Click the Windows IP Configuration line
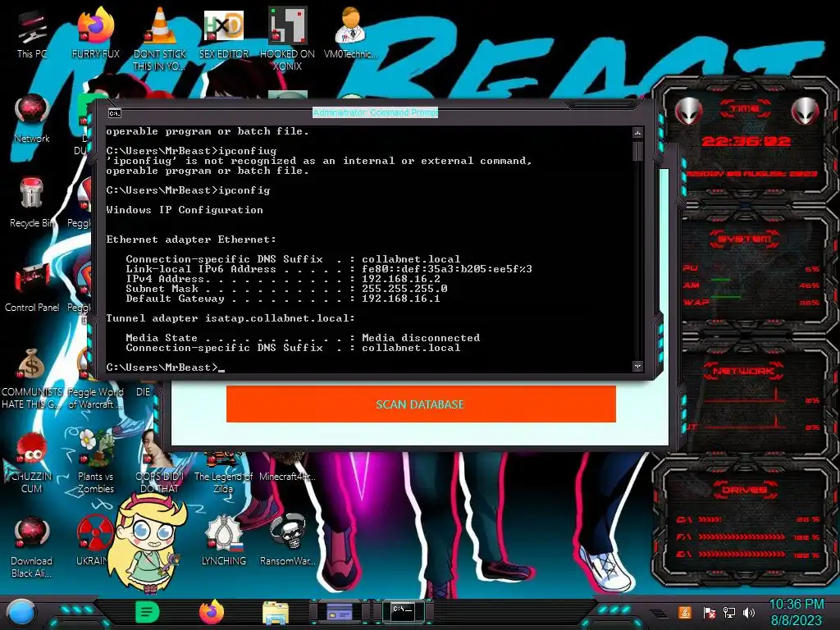Screen dimensions: 840x630 click(185, 210)
